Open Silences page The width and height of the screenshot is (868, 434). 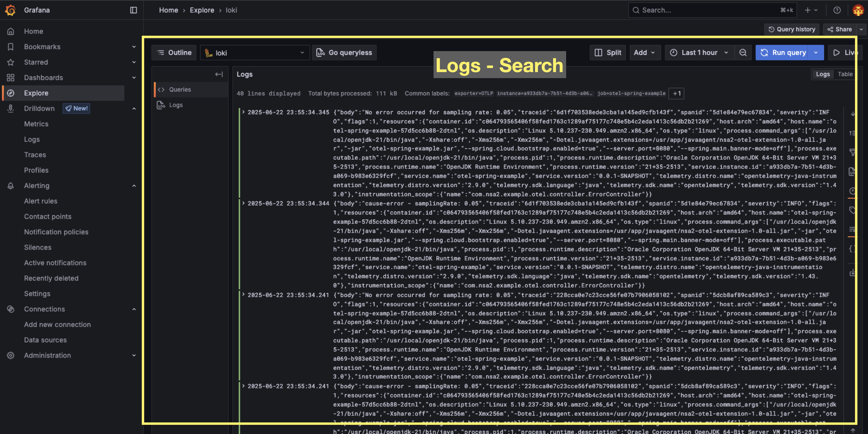pyautogui.click(x=37, y=247)
